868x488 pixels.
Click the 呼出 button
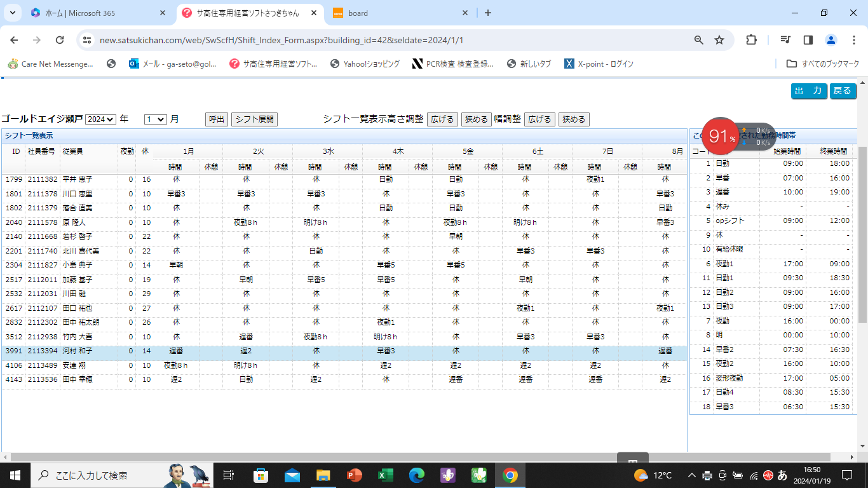point(217,119)
